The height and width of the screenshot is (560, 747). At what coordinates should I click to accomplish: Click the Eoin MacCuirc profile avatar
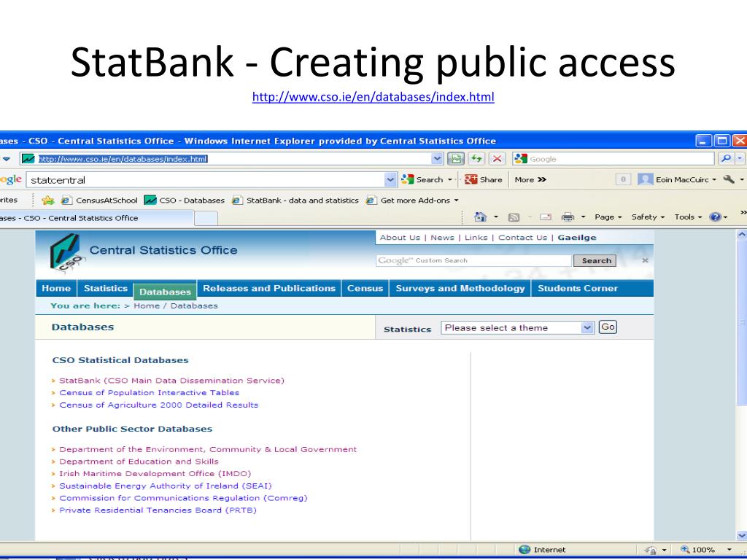pos(645,179)
